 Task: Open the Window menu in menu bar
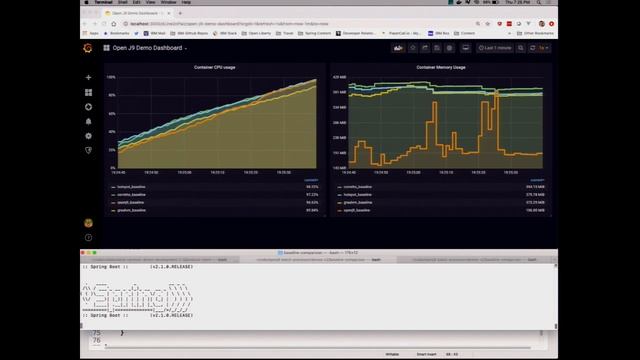pos(169,2)
